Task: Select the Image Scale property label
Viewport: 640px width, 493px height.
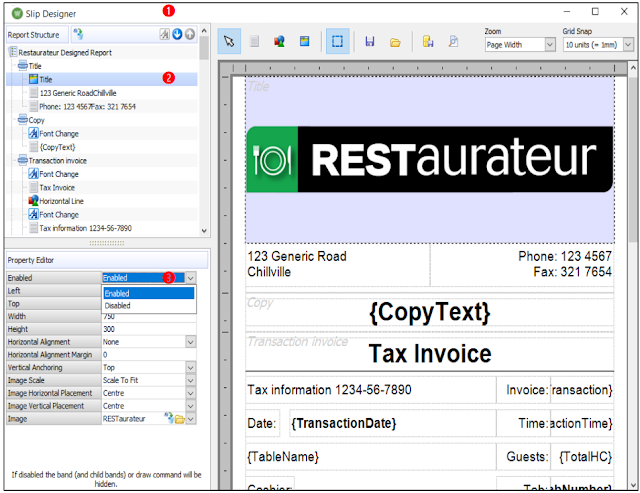Action: tap(54, 380)
